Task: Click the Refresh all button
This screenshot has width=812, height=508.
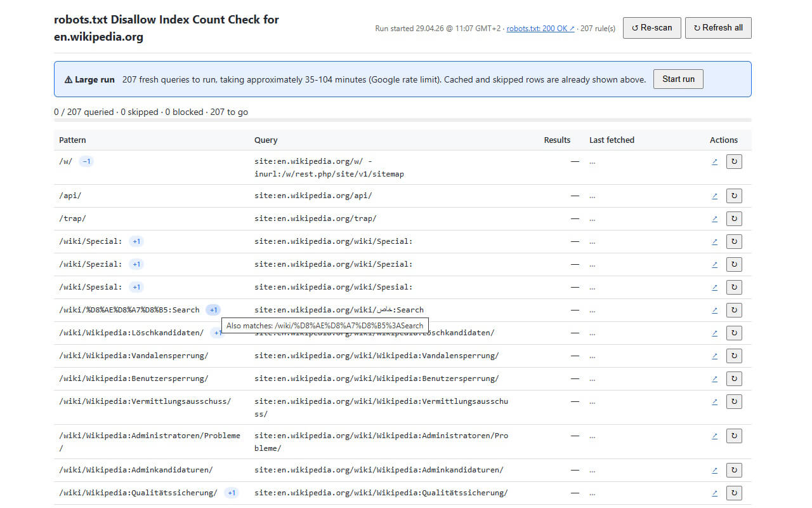Action: [718, 28]
